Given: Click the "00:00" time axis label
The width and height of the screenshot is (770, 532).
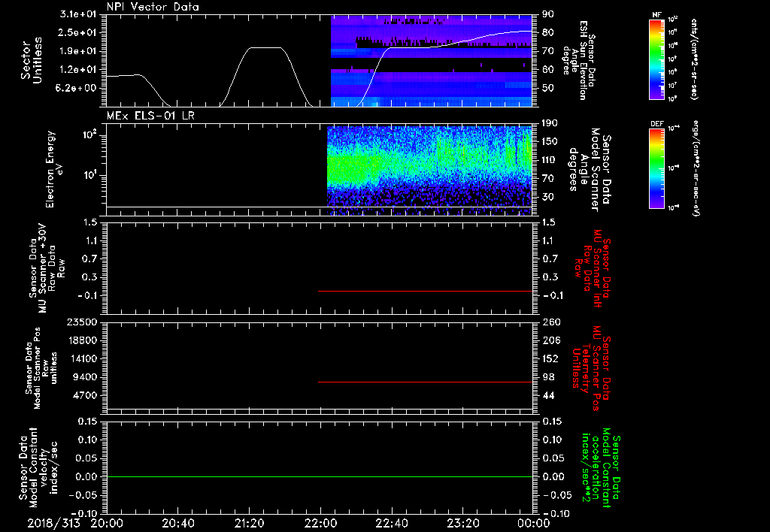Looking at the screenshot, I should [x=534, y=523].
